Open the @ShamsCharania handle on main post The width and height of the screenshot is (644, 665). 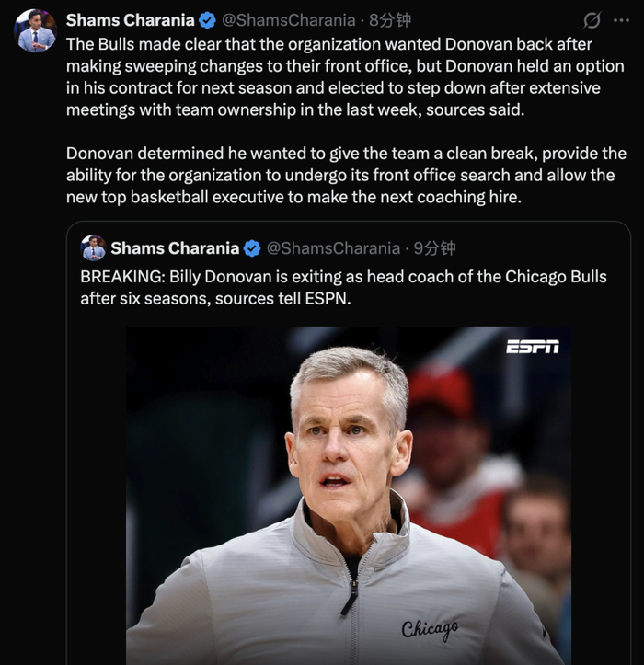point(289,20)
